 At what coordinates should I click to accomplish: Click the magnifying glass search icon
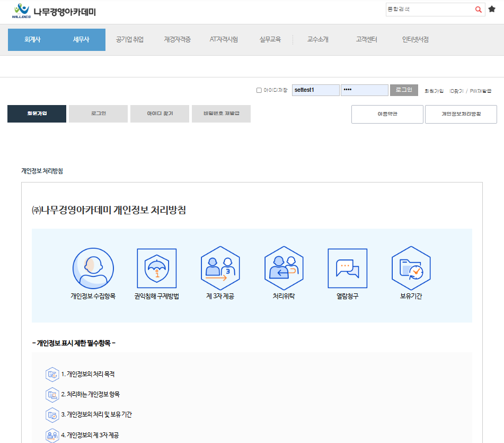coord(478,10)
